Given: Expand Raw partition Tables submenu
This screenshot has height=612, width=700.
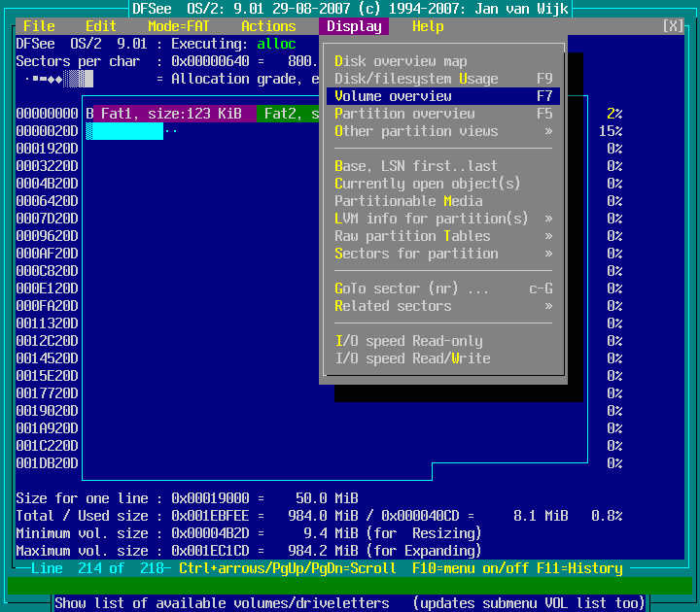Looking at the screenshot, I should pos(412,236).
